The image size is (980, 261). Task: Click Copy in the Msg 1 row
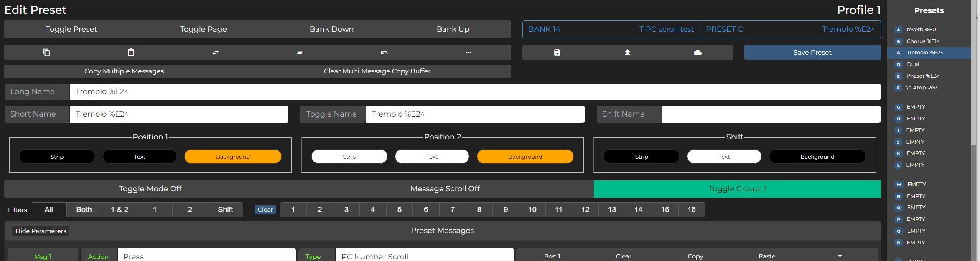point(695,256)
